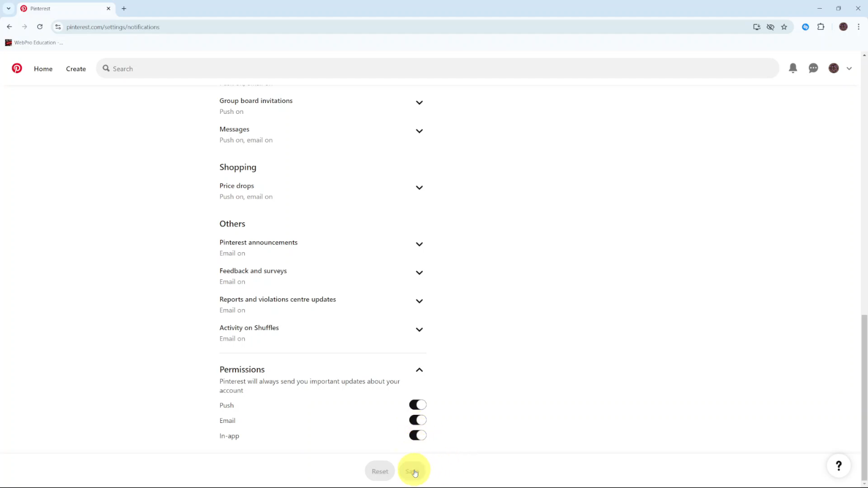868x488 pixels.
Task: Turn off the Push permission toggle
Action: [x=418, y=405]
